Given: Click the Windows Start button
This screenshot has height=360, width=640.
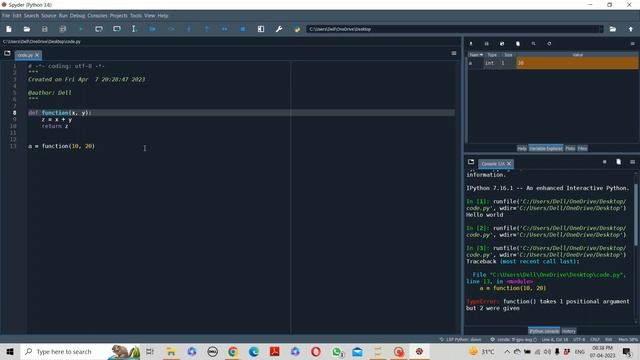Looking at the screenshot, I should click(10, 351).
